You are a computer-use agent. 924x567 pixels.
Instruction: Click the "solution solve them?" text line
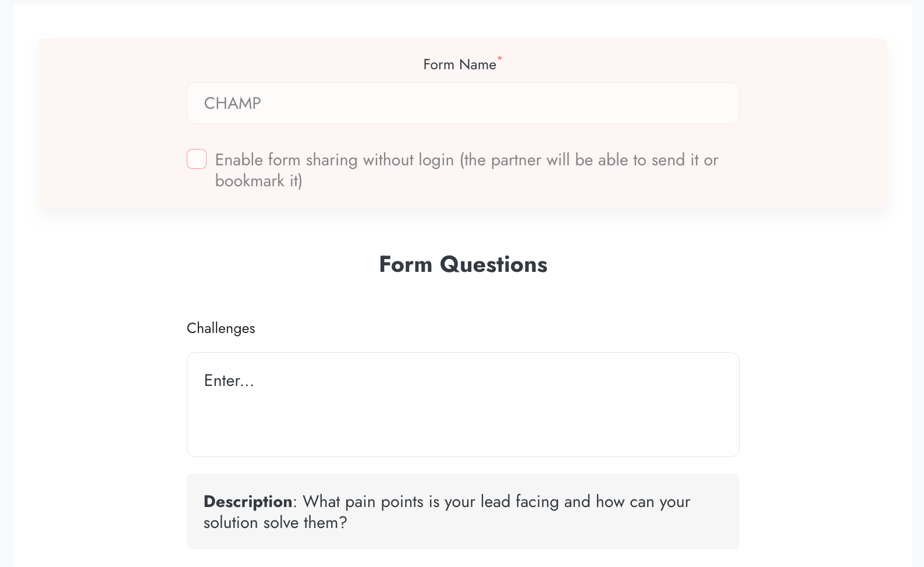[275, 523]
